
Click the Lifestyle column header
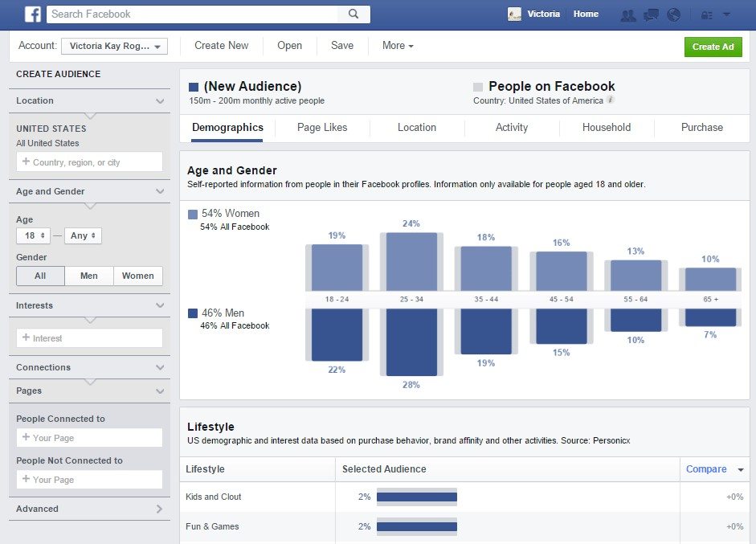pyautogui.click(x=205, y=469)
